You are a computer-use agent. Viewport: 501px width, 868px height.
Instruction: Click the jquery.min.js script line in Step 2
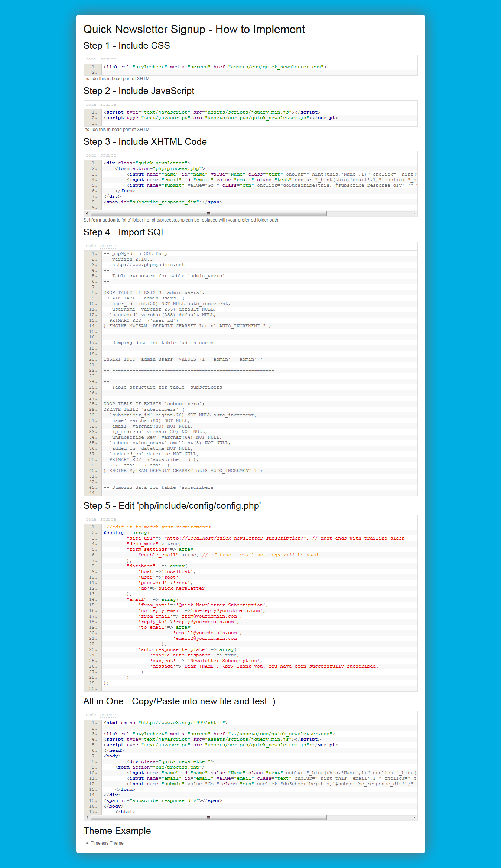212,112
